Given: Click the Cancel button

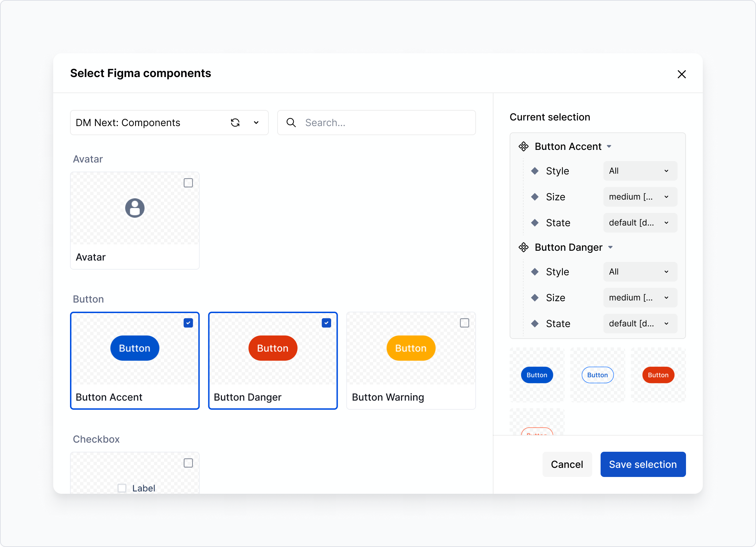Looking at the screenshot, I should click(x=567, y=464).
